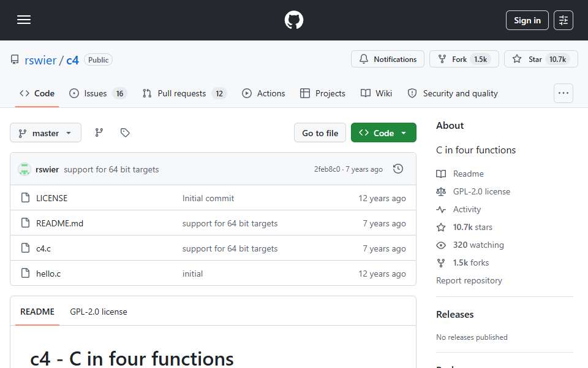The height and width of the screenshot is (368, 588).
Task: Click the Issues count badge 16
Action: 119,93
